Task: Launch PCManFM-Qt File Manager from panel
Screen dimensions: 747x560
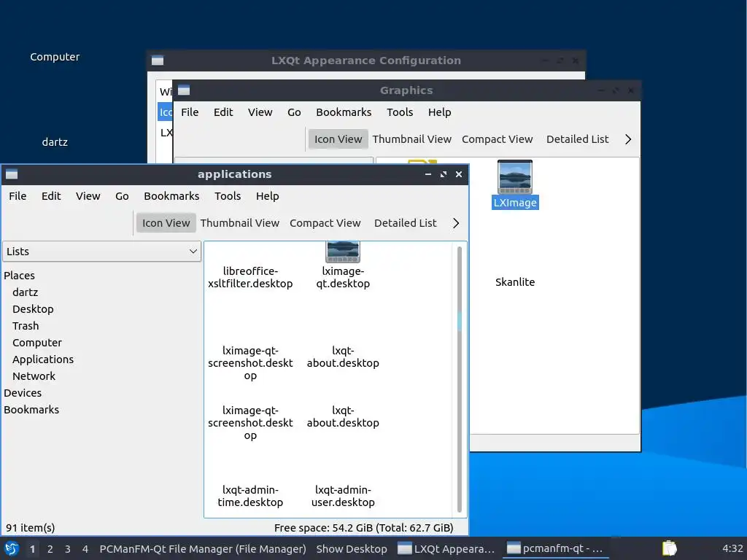Action: click(x=203, y=549)
